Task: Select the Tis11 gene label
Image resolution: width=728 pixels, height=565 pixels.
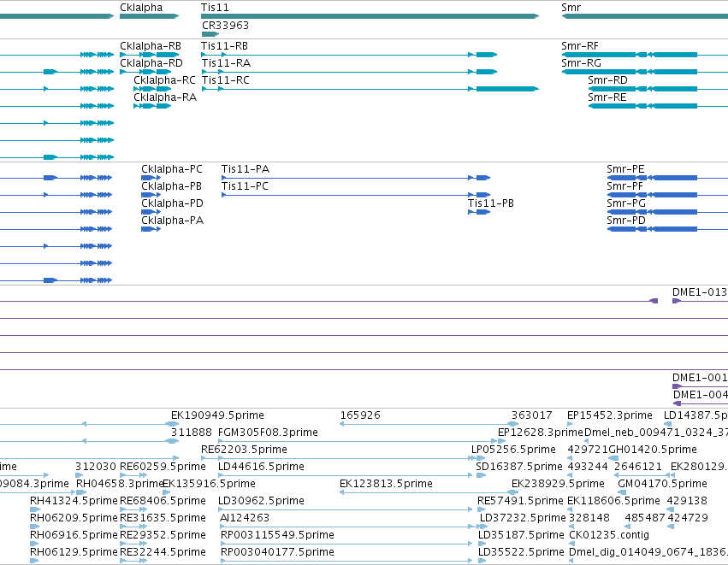Action: tap(215, 8)
